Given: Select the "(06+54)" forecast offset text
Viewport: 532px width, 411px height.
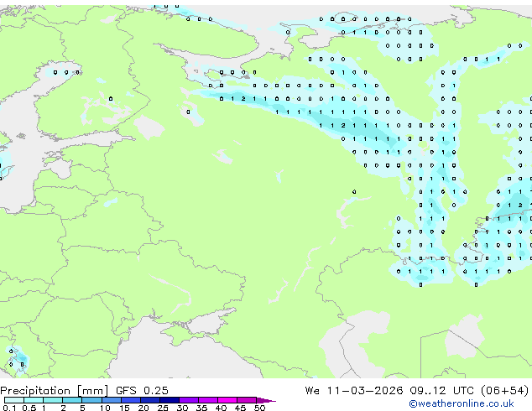Looking at the screenshot, I should point(504,390).
